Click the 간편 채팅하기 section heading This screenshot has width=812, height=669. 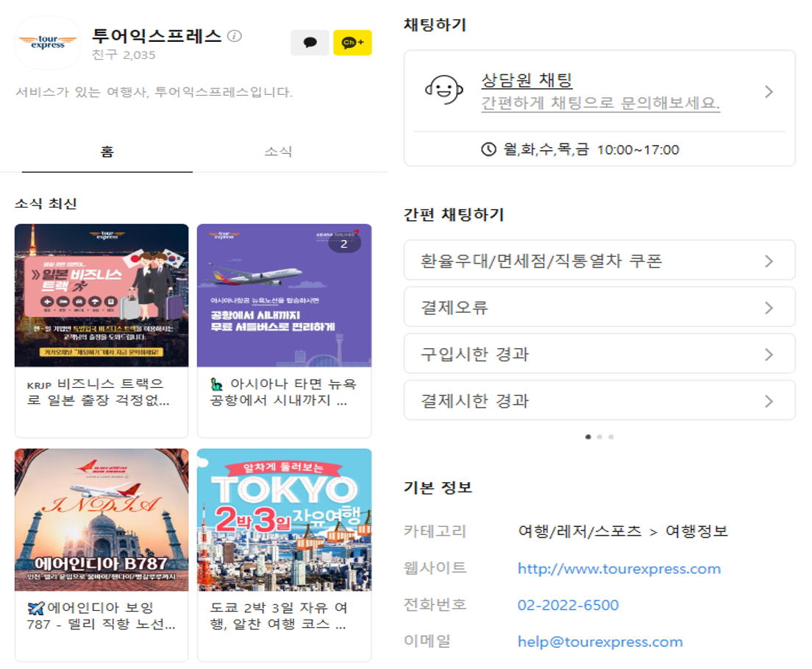point(454,214)
